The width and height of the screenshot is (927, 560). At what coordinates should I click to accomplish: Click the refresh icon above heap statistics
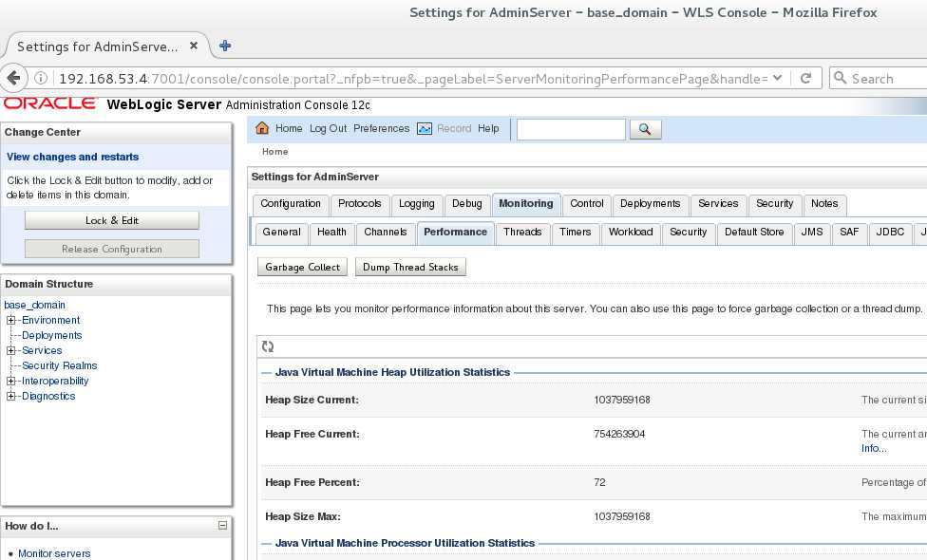pyautogui.click(x=268, y=346)
